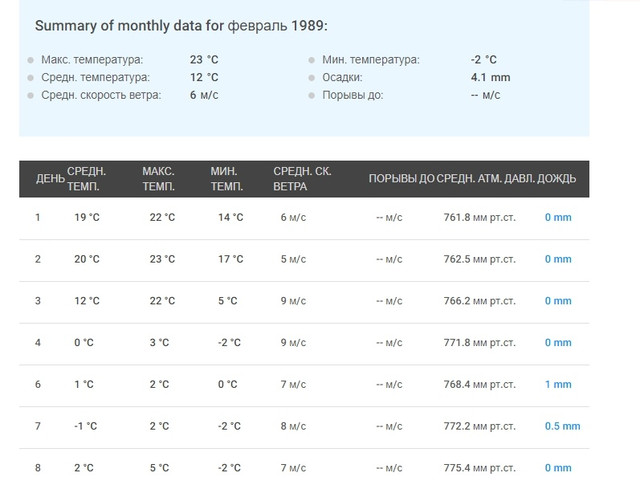Viewport: 640px width, 485px height.
Task: Select the 'СРЕДН. СК. ВЕТРА' column header
Action: 302,179
